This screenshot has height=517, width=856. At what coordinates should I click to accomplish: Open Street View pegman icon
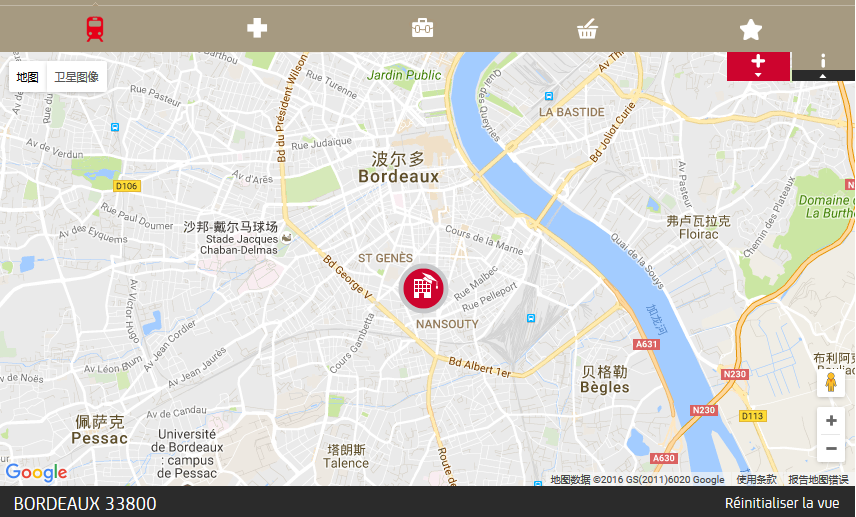pos(831,382)
